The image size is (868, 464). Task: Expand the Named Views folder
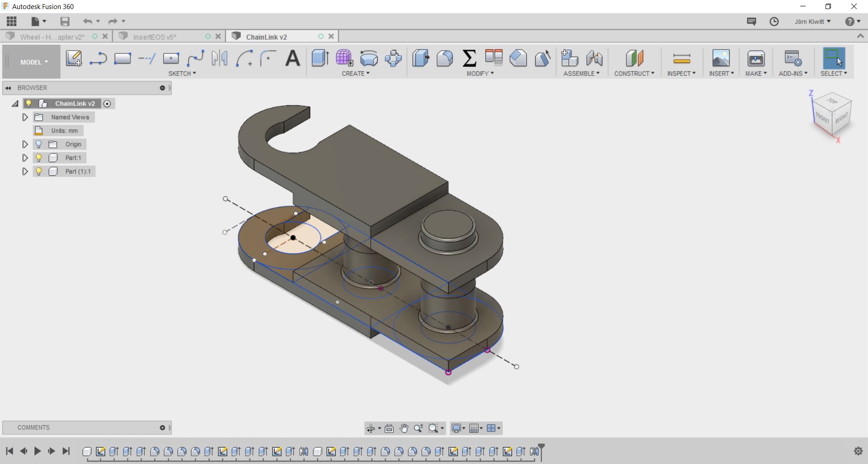(x=25, y=117)
